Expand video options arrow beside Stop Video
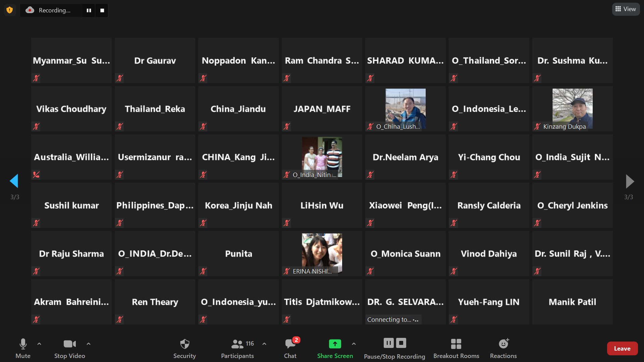 point(89,344)
